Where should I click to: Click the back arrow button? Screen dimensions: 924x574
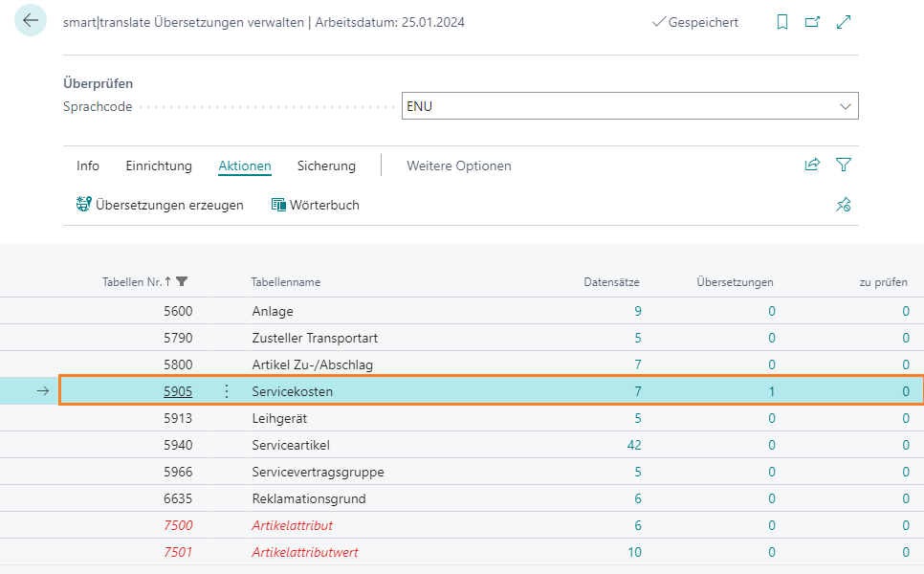[x=31, y=21]
